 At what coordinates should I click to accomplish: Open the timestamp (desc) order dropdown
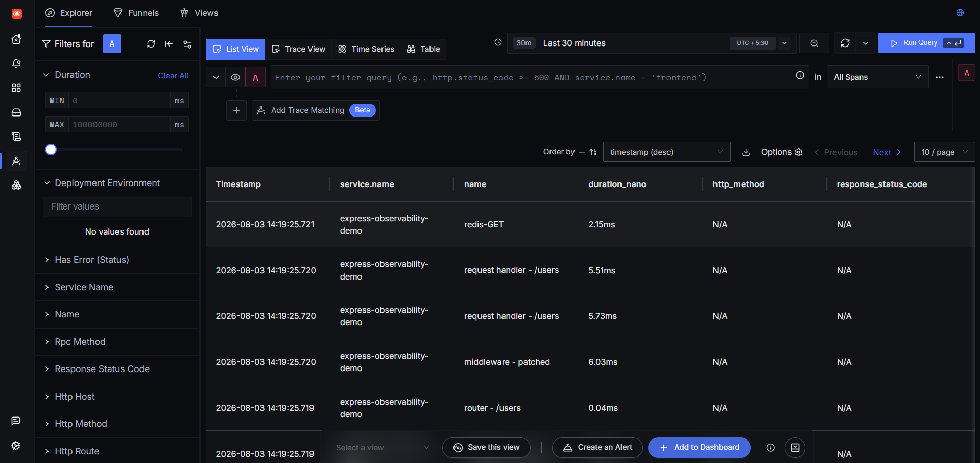click(x=666, y=152)
